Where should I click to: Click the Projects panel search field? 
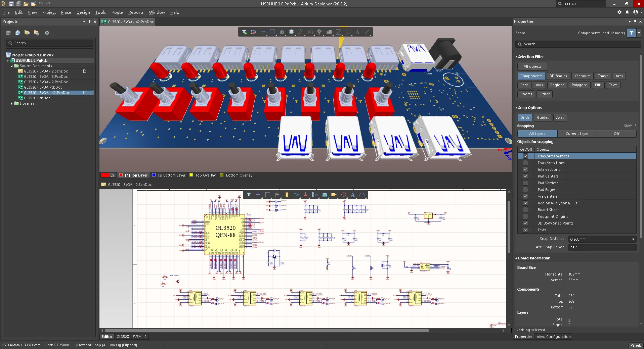(x=50, y=43)
